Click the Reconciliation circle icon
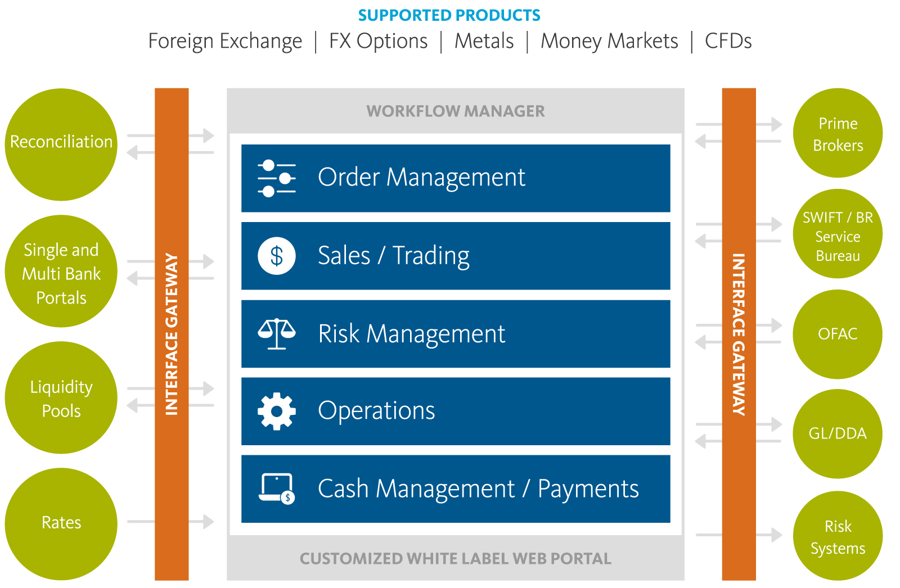 tap(61, 142)
